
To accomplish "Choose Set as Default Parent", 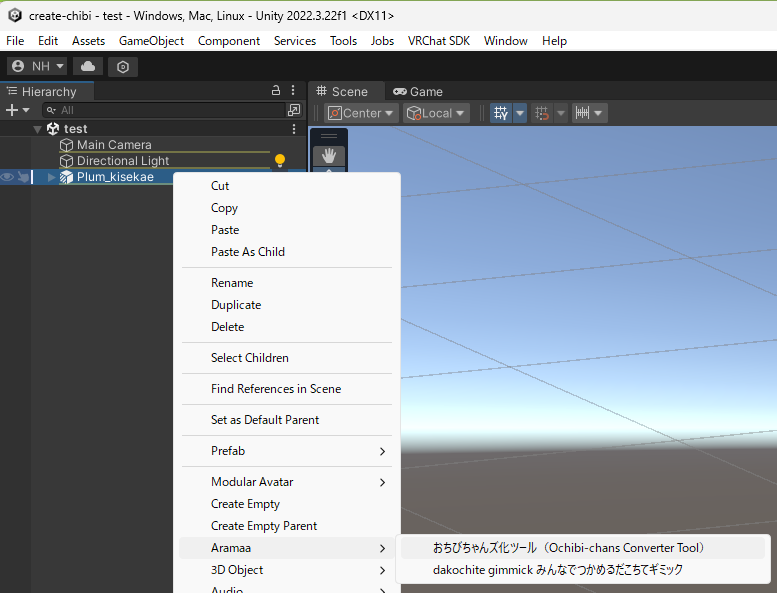I will click(287, 420).
